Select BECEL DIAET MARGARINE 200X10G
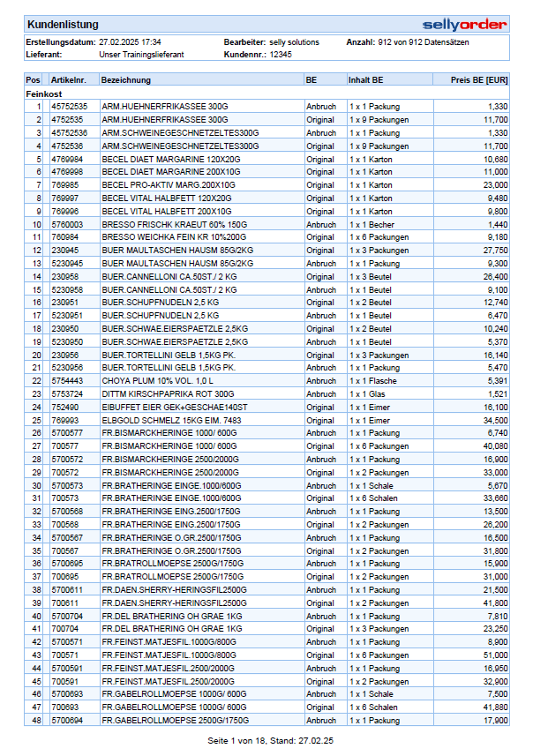 pyautogui.click(x=170, y=172)
